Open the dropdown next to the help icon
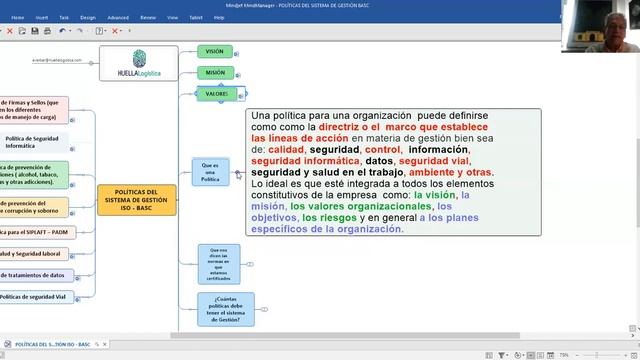 (x=105, y=31)
